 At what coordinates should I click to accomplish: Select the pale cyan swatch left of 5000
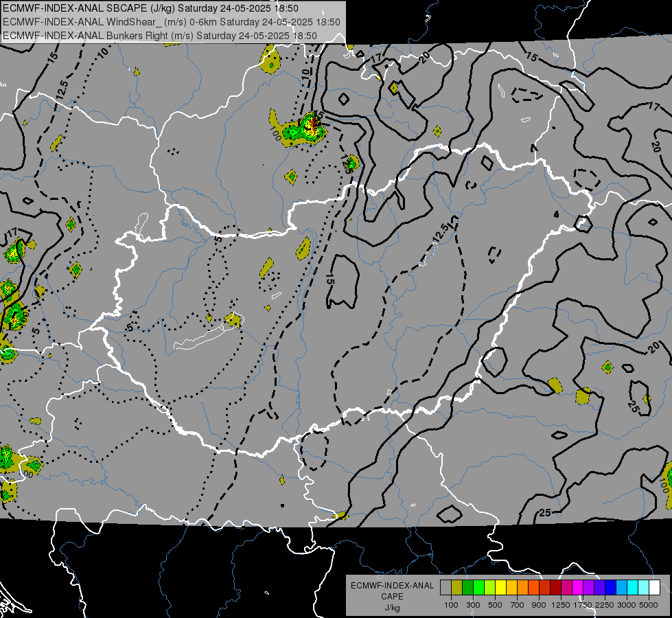click(x=644, y=587)
